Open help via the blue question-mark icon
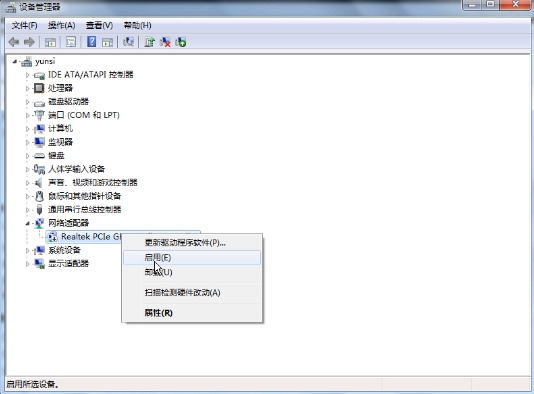The image size is (534, 394). pyautogui.click(x=91, y=42)
